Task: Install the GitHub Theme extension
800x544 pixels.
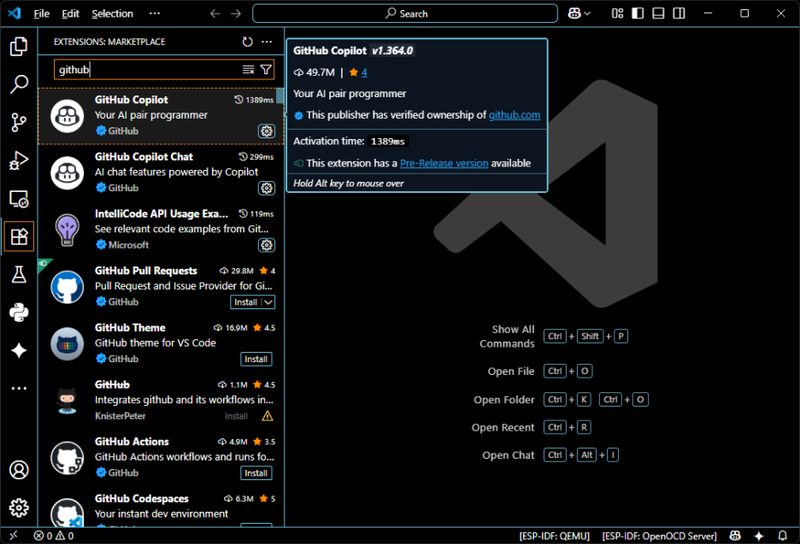Action: coord(256,359)
